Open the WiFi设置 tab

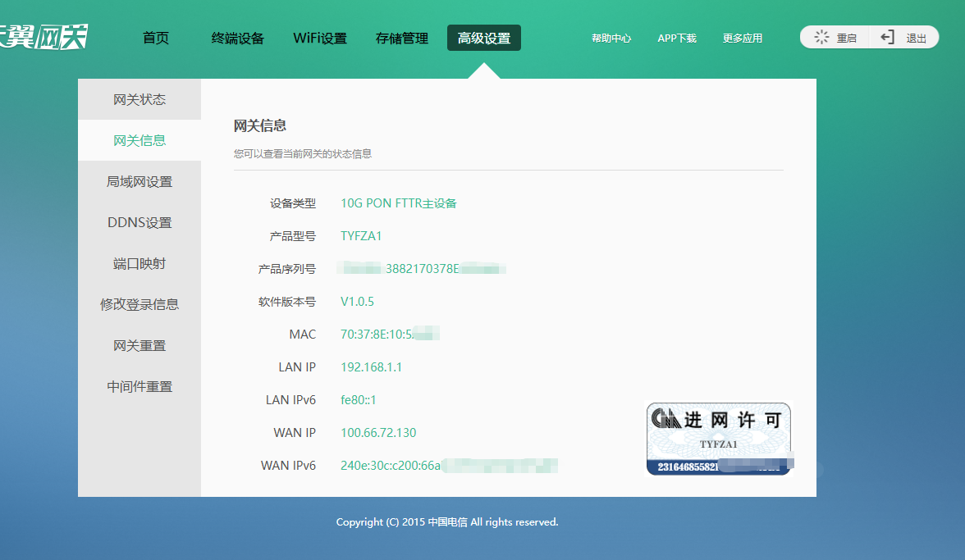coord(320,38)
